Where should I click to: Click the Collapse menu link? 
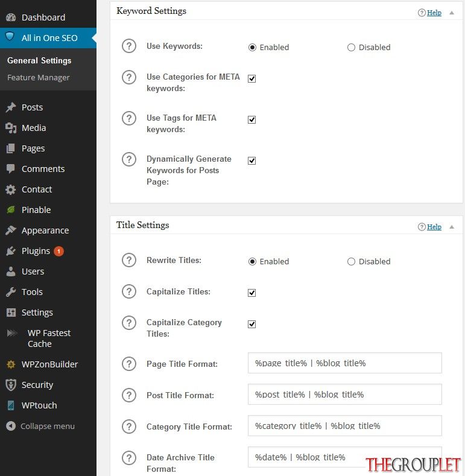pyautogui.click(x=48, y=426)
